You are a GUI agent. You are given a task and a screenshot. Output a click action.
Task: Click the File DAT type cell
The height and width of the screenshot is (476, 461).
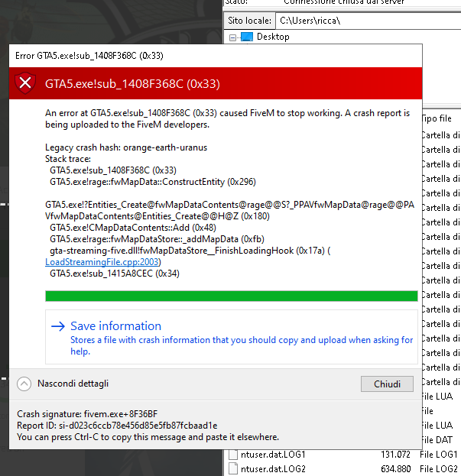click(x=437, y=440)
